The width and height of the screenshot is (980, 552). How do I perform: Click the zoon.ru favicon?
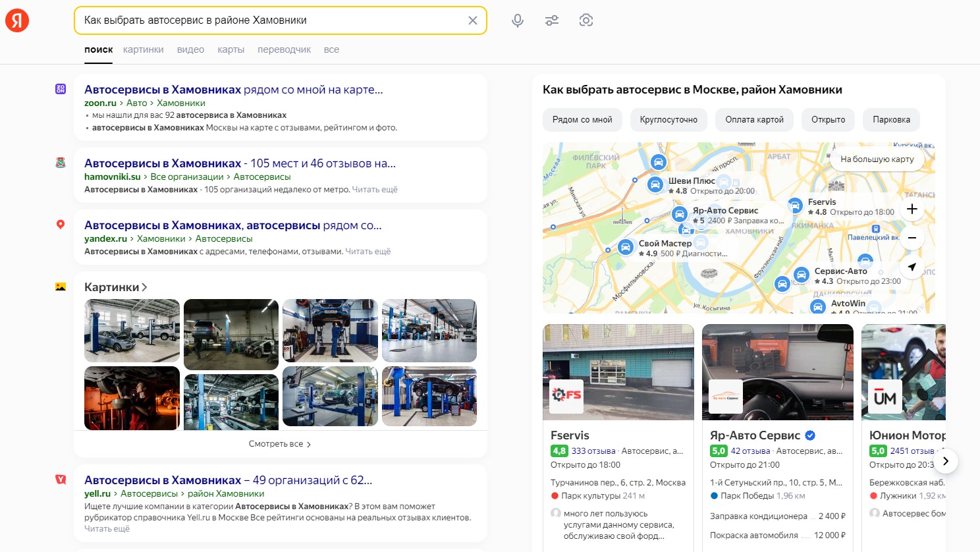click(x=61, y=89)
